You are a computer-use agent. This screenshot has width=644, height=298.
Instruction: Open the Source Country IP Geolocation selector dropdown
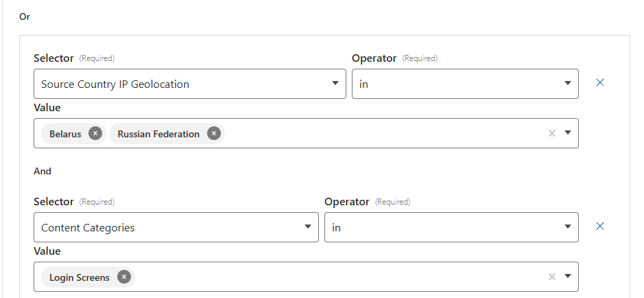(x=335, y=83)
